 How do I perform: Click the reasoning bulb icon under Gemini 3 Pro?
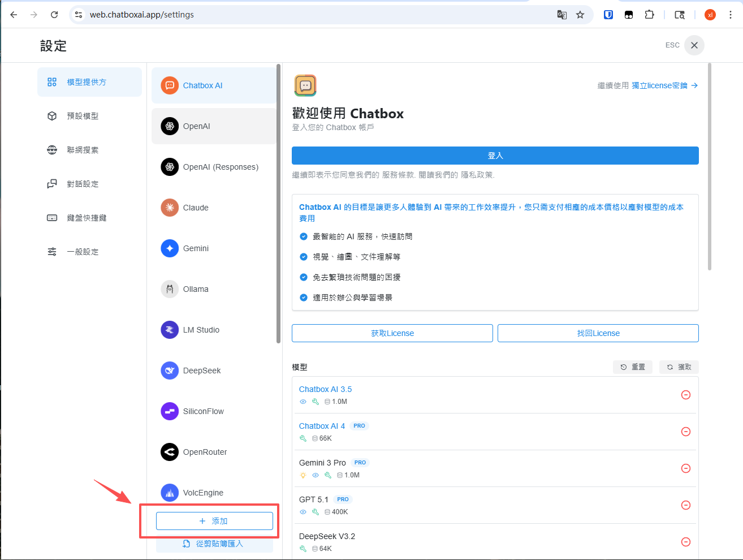[303, 475]
